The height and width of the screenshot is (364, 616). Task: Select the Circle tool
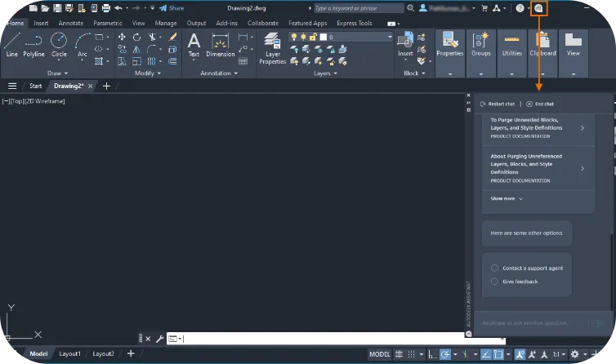[59, 44]
